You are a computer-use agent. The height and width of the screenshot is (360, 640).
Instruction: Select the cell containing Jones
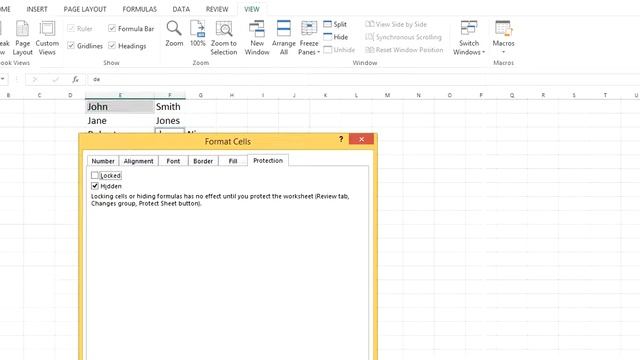[x=170, y=120]
